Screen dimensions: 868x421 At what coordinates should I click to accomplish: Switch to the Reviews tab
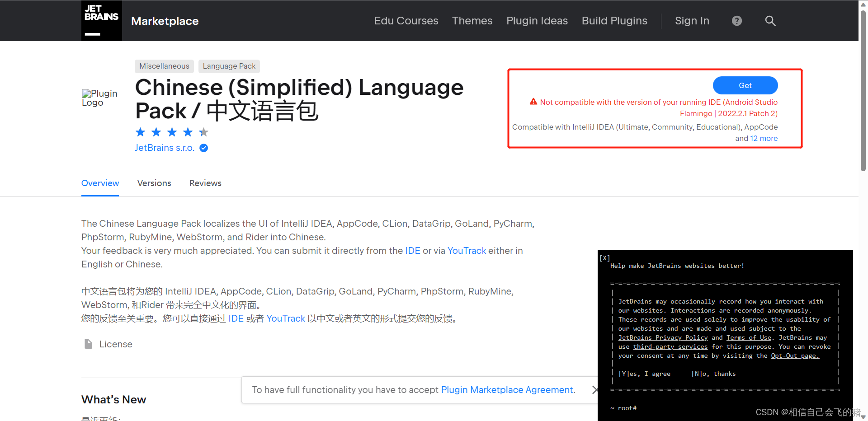point(205,183)
